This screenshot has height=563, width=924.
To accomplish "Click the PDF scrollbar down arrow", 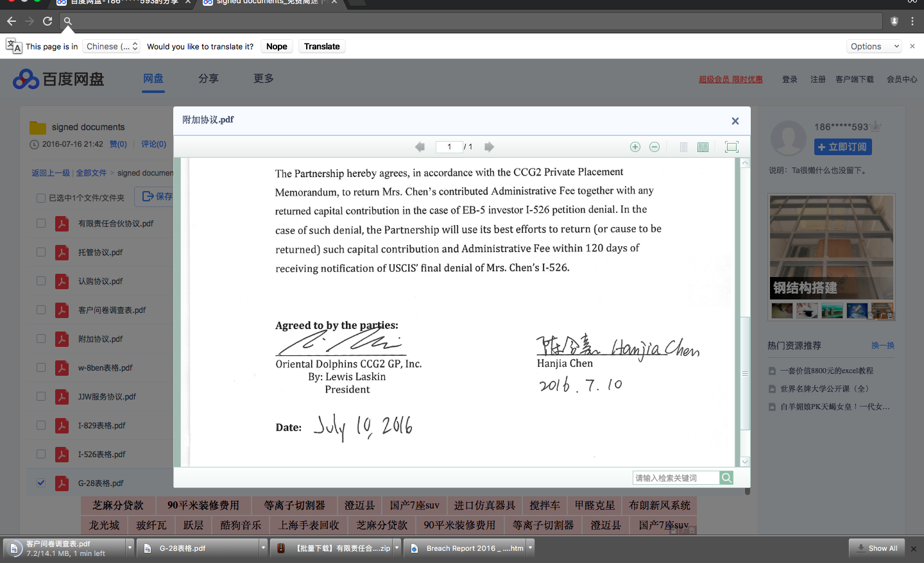I will point(745,462).
